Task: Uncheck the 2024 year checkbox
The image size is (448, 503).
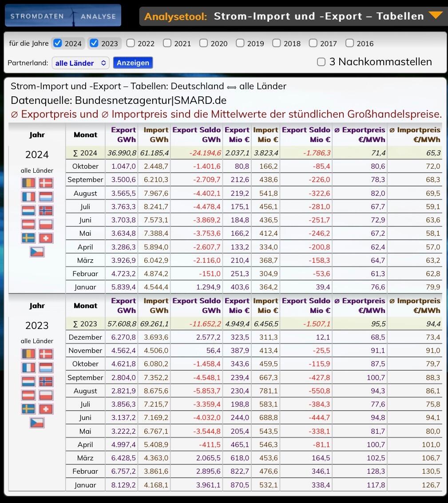Action: (x=57, y=43)
